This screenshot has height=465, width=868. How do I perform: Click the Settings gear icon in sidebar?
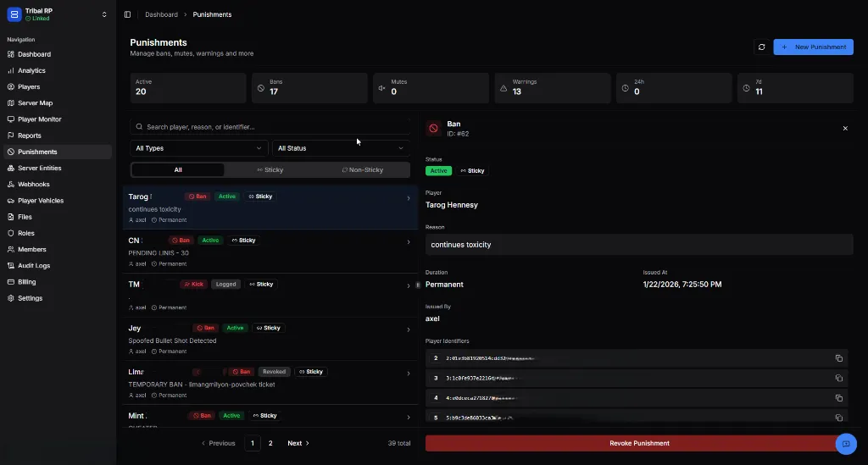tap(10, 298)
